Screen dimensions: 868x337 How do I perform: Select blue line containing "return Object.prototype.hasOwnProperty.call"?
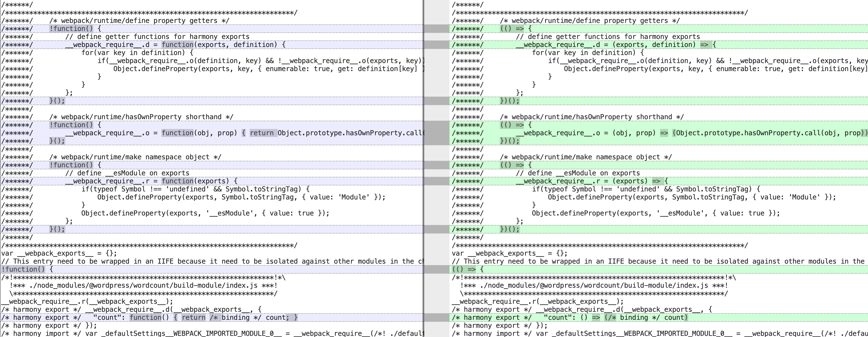point(212,133)
